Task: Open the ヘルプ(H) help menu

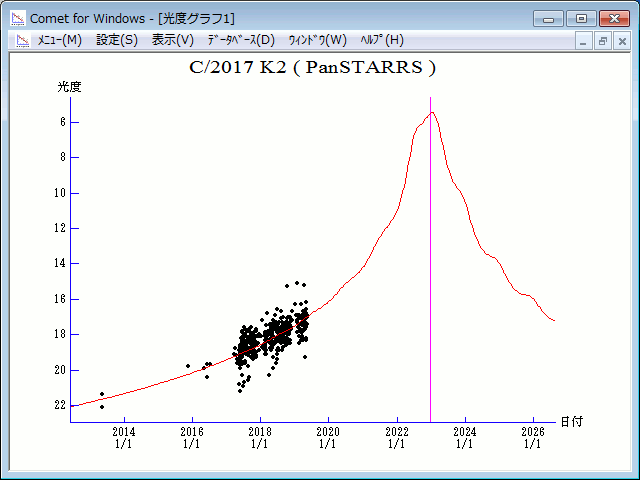Action: click(x=382, y=40)
